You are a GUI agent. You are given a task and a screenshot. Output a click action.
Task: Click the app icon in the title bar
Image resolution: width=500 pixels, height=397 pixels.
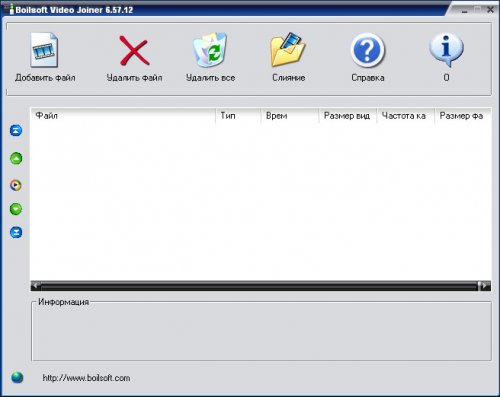coord(9,9)
